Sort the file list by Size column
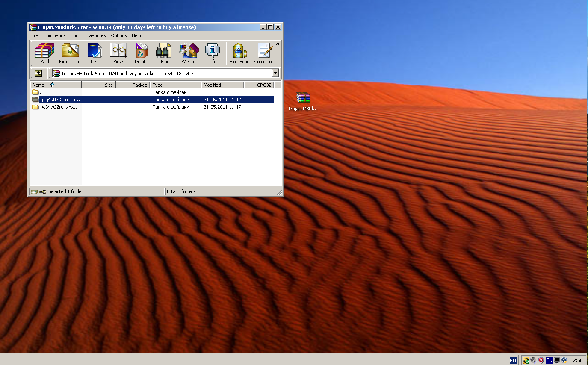The width and height of the screenshot is (588, 365). point(98,85)
